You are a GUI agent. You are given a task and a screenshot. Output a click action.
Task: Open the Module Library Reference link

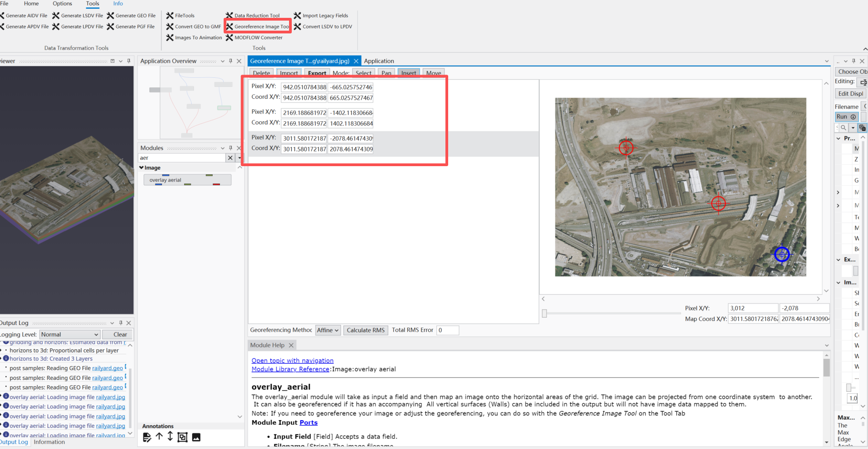click(x=290, y=369)
